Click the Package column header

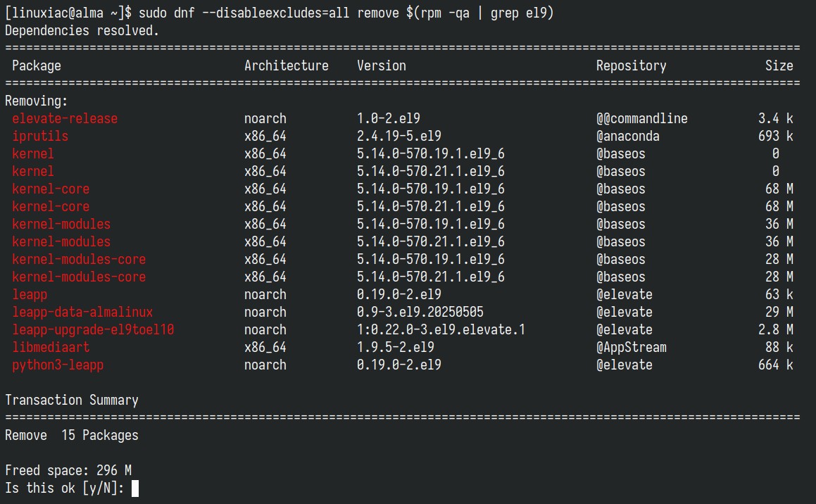[x=37, y=65]
